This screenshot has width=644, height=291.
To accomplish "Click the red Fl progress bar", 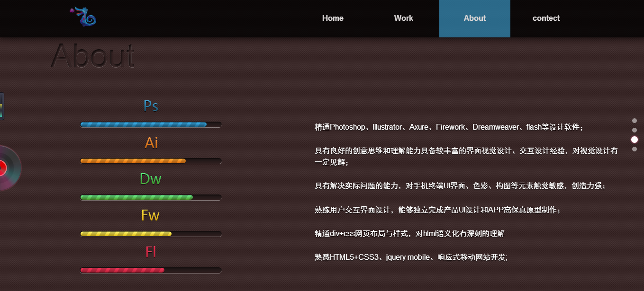I will pos(151,270).
